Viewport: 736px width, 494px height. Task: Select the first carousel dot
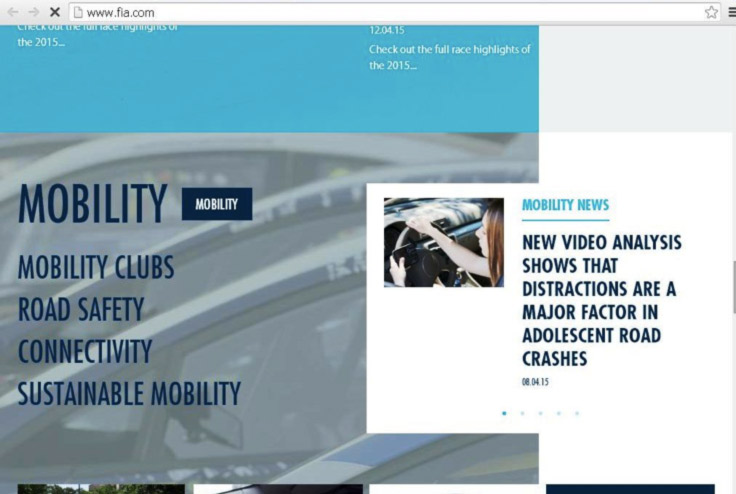coord(504,413)
